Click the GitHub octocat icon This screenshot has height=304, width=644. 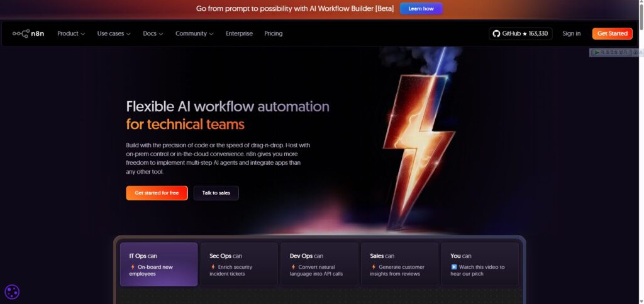[x=496, y=33]
